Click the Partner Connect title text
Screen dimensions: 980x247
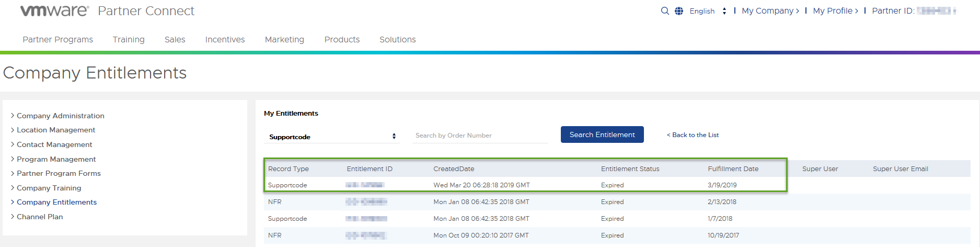pyautogui.click(x=146, y=11)
